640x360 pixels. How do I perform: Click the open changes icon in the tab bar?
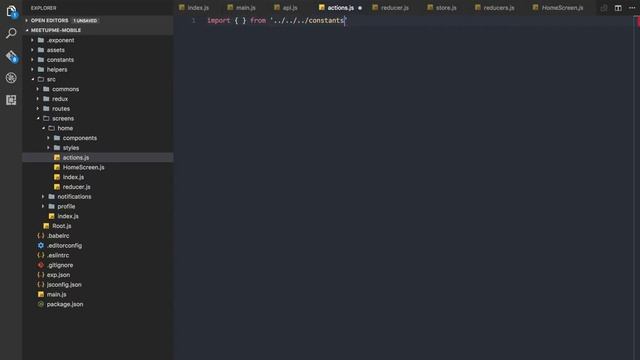point(604,8)
